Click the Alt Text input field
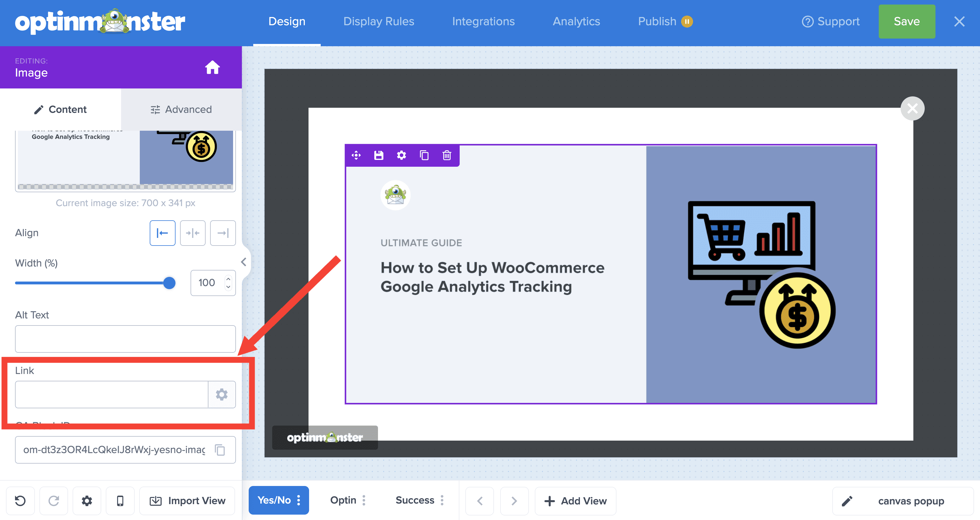The width and height of the screenshot is (980, 520). 125,339
